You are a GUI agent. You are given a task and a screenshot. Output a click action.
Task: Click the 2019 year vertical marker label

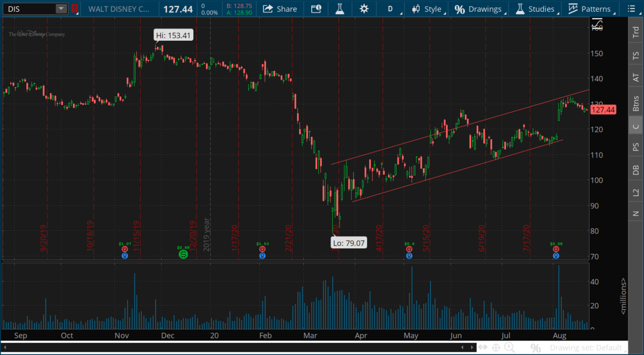click(206, 235)
